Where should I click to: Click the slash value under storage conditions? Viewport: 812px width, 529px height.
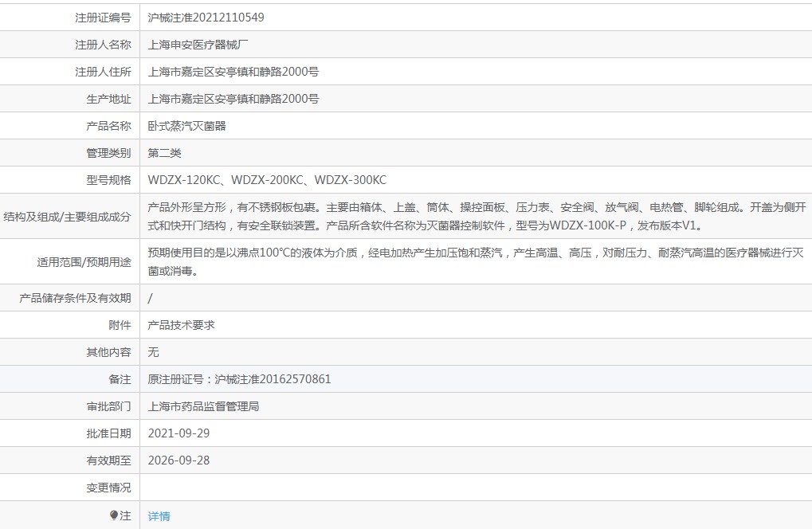(150, 298)
